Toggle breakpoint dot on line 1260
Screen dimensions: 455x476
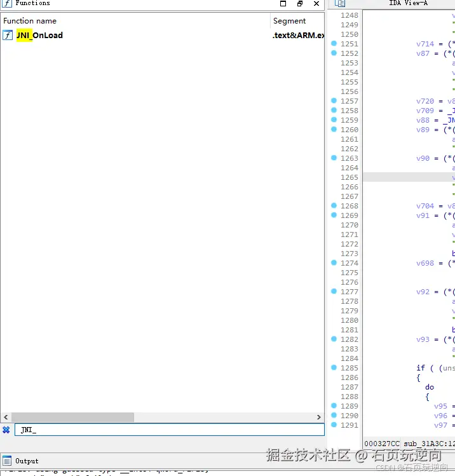tap(334, 129)
